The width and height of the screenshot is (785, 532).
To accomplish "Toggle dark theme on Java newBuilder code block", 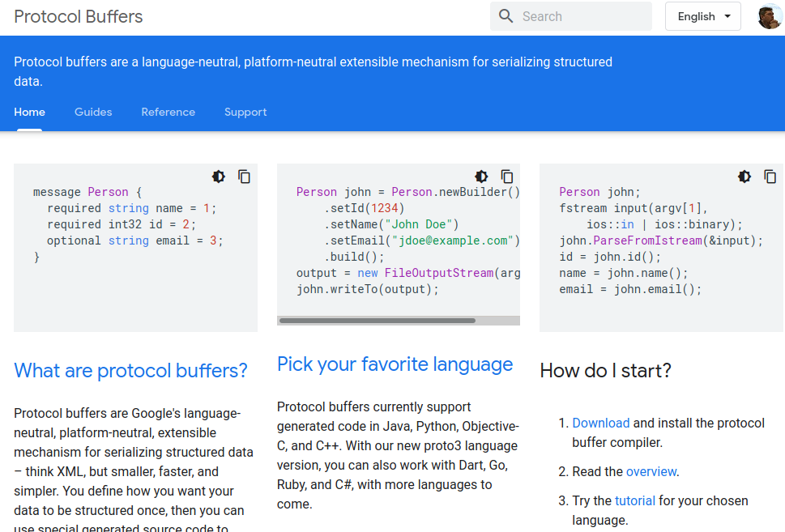I will (x=482, y=177).
